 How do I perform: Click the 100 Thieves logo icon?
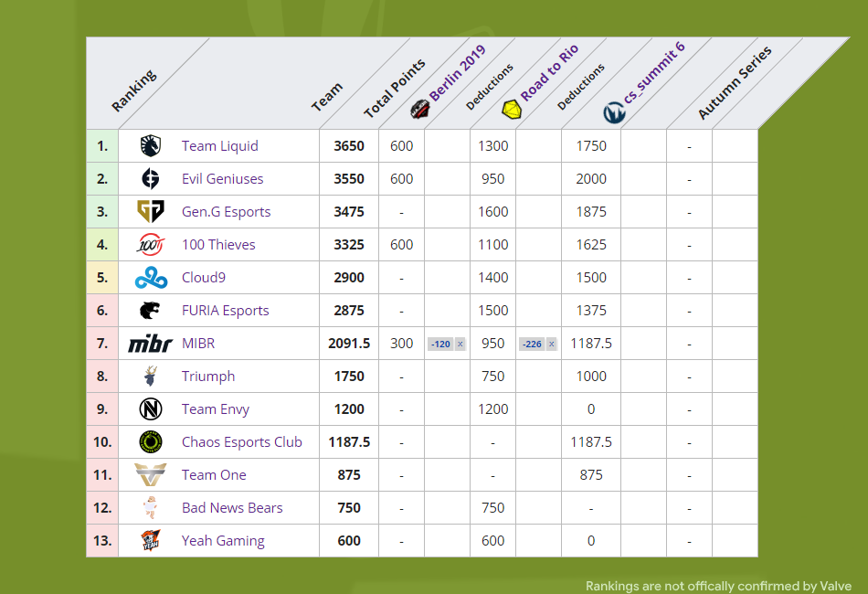coord(151,244)
